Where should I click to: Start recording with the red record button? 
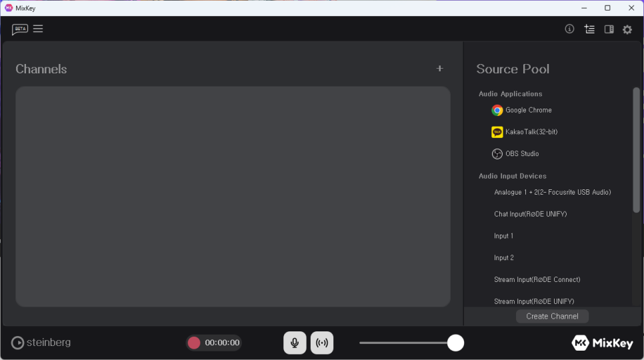[x=194, y=343]
